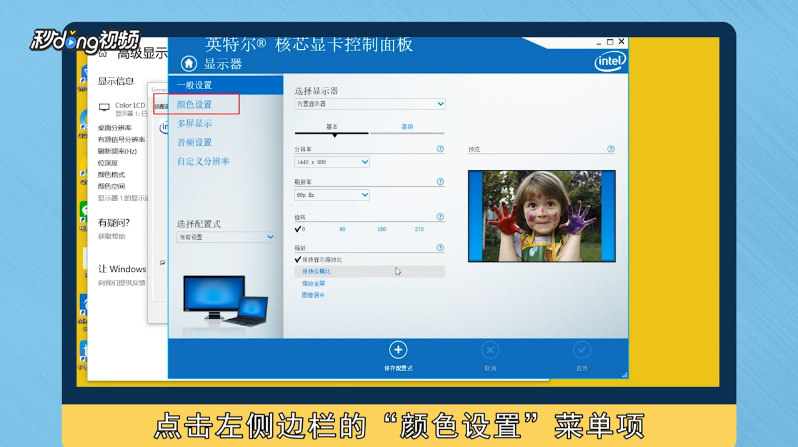Screen dimensions: 798x447
Task: Click the home icon beside 显示器
Action: [x=189, y=64]
